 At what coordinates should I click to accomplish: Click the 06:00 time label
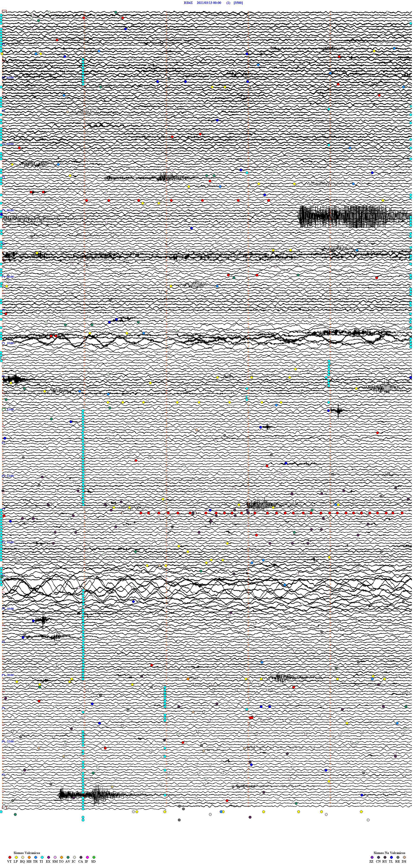(x=10, y=210)
